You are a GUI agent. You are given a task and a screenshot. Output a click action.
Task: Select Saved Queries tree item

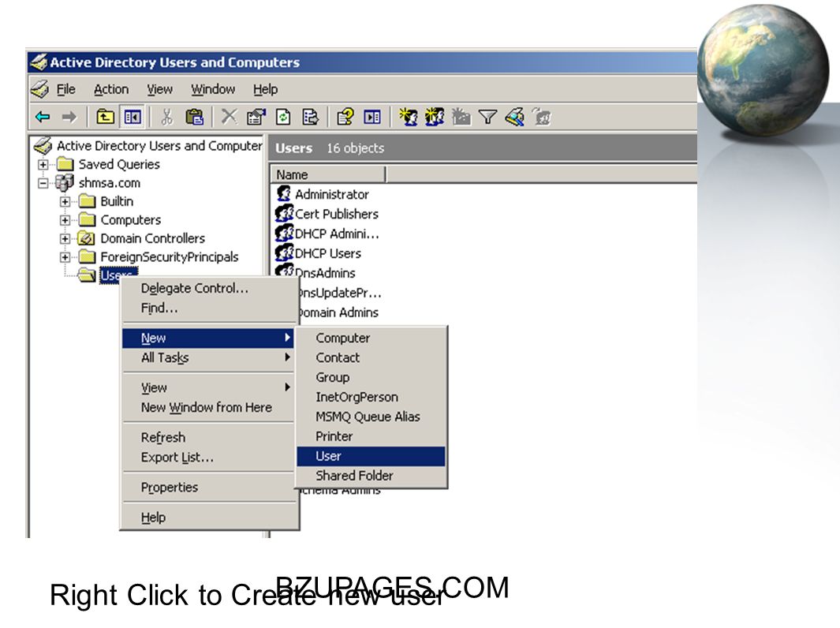[119, 165]
